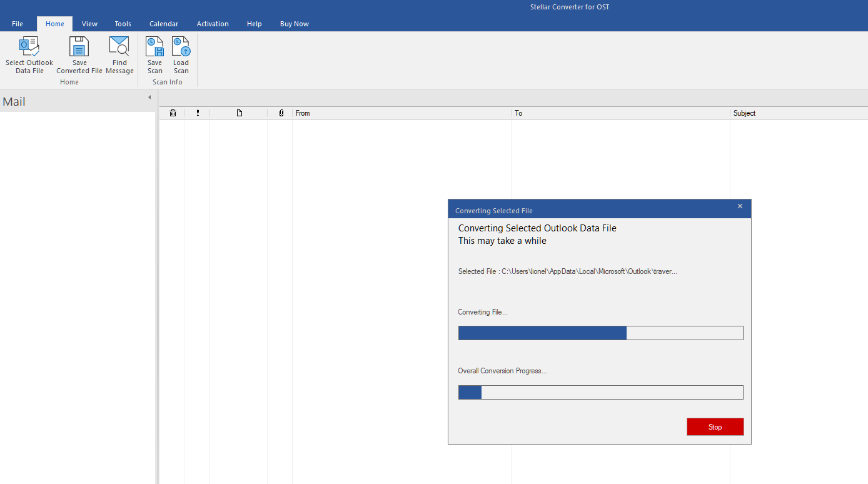Sort by the importance exclamation column icon
Image resolution: width=868 pixels, height=484 pixels.
pyautogui.click(x=198, y=113)
